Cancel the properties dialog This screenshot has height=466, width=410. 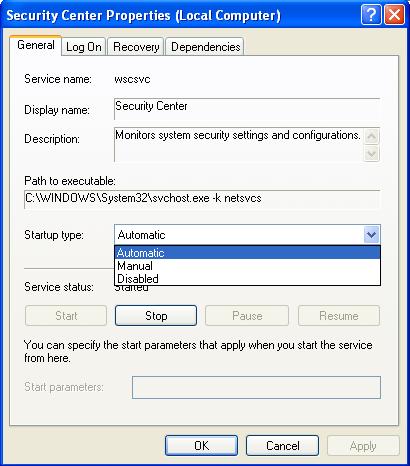(x=282, y=445)
